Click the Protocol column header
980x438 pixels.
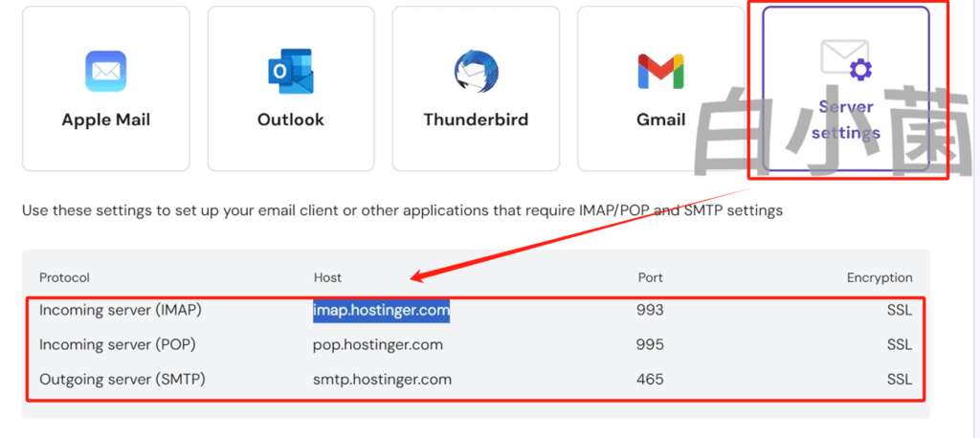[64, 277]
